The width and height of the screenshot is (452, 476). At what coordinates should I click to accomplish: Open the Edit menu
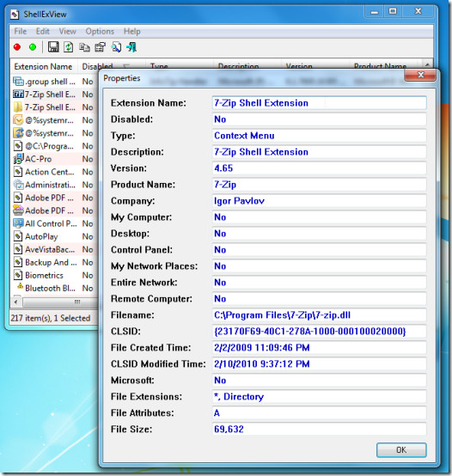point(42,31)
